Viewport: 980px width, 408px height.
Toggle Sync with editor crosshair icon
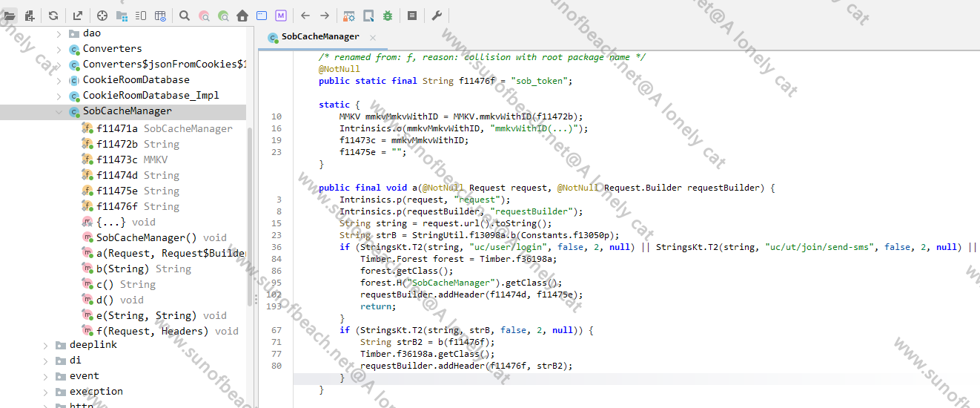[x=102, y=16]
